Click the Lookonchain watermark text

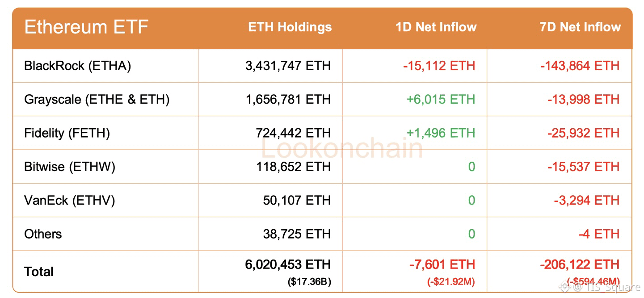(342, 148)
